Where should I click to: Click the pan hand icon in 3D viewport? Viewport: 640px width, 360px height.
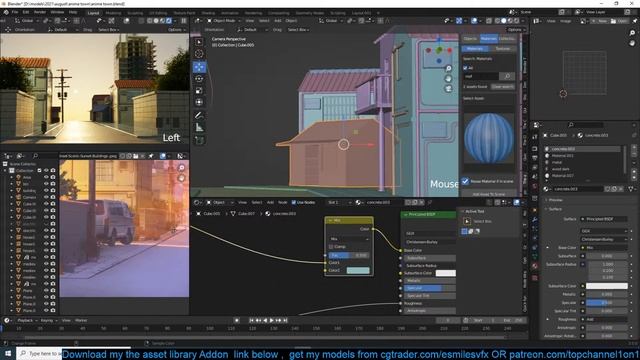point(448,78)
